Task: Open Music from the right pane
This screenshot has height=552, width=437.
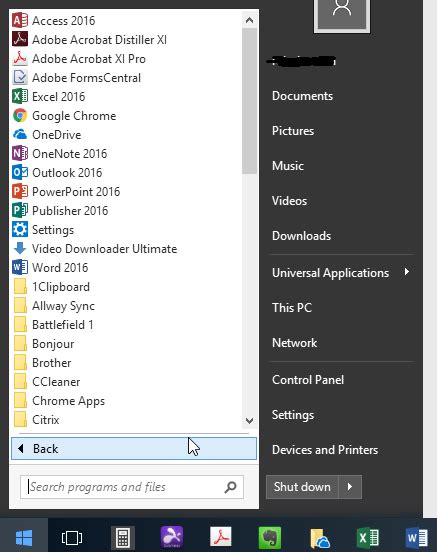Action: [x=288, y=165]
